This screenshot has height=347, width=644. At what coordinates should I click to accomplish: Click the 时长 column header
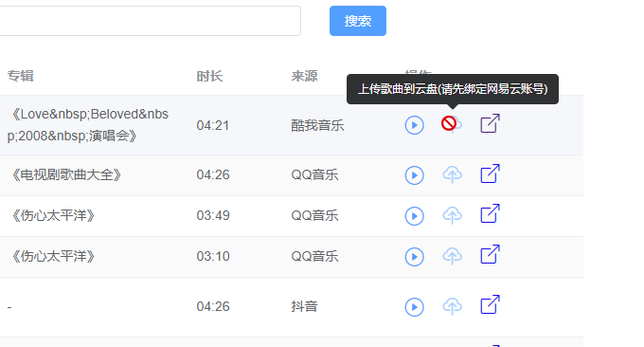(209, 76)
